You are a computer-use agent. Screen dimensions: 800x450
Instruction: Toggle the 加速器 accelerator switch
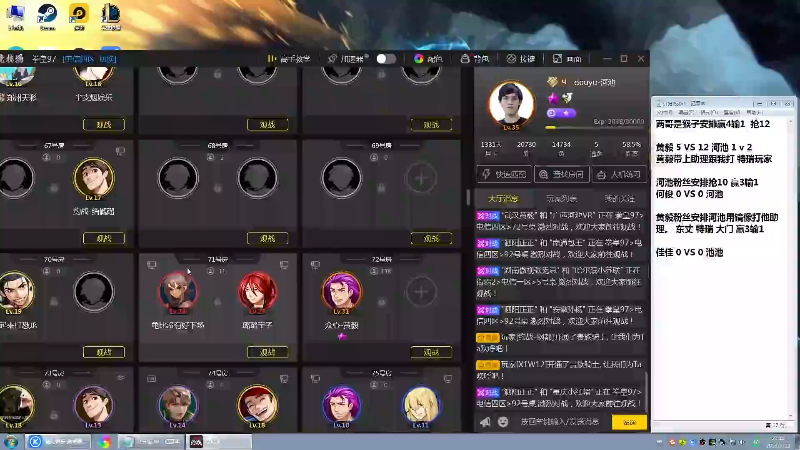(386, 59)
